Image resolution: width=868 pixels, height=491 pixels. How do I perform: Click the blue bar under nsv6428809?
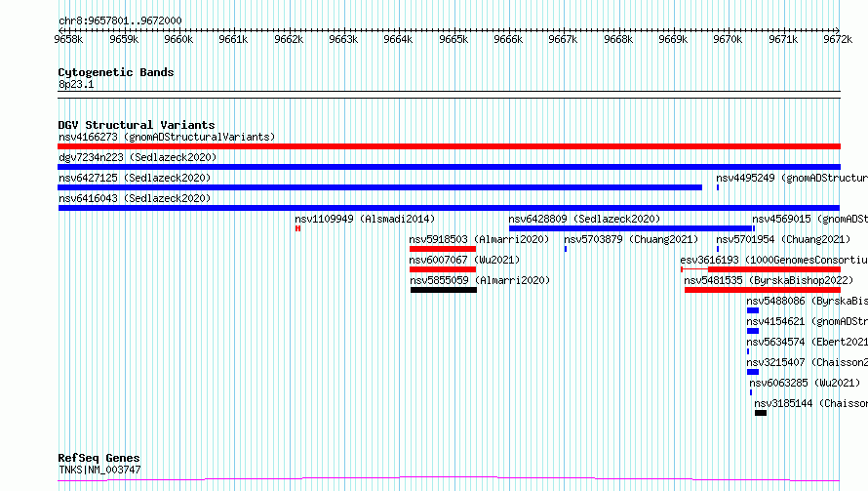pos(630,228)
